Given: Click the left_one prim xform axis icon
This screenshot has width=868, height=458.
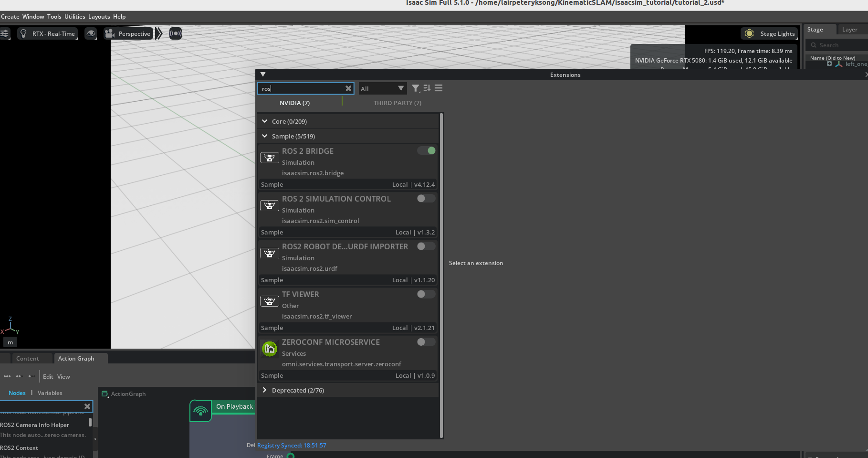Looking at the screenshot, I should tap(838, 64).
